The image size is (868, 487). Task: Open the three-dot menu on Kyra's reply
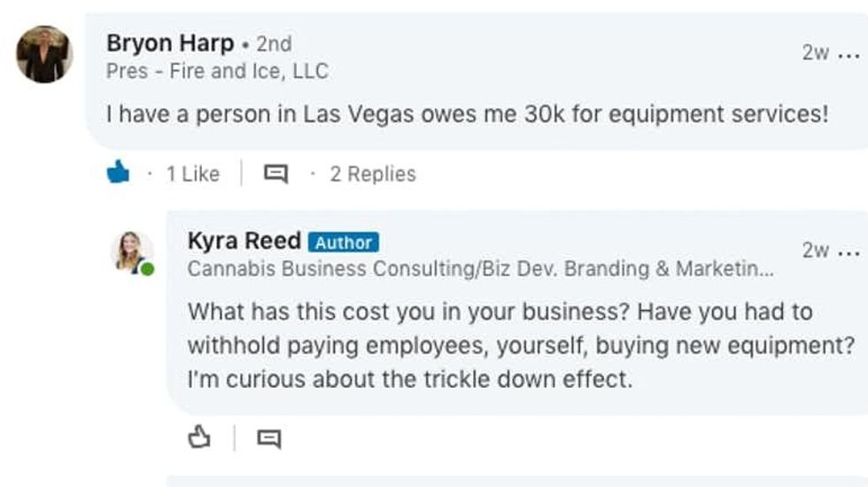point(849,251)
